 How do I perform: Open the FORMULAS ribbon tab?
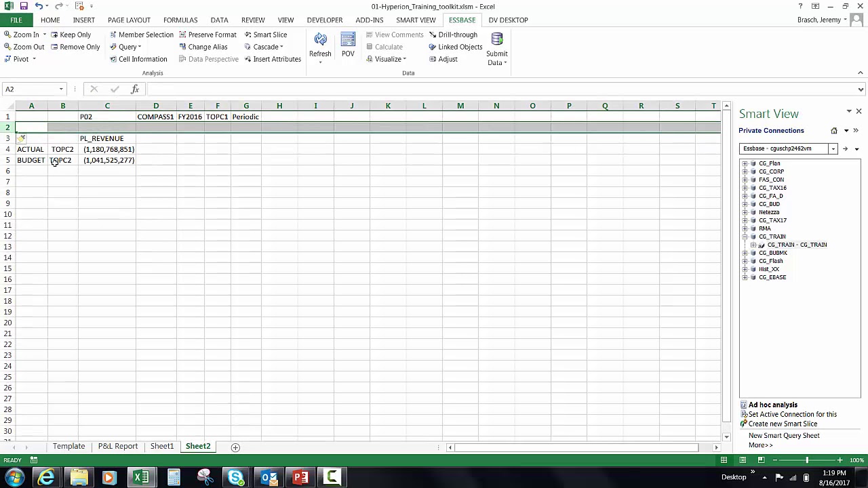pyautogui.click(x=180, y=20)
